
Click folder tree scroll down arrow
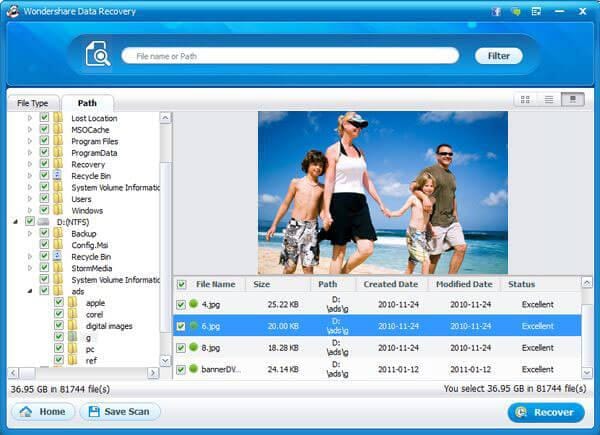165,361
